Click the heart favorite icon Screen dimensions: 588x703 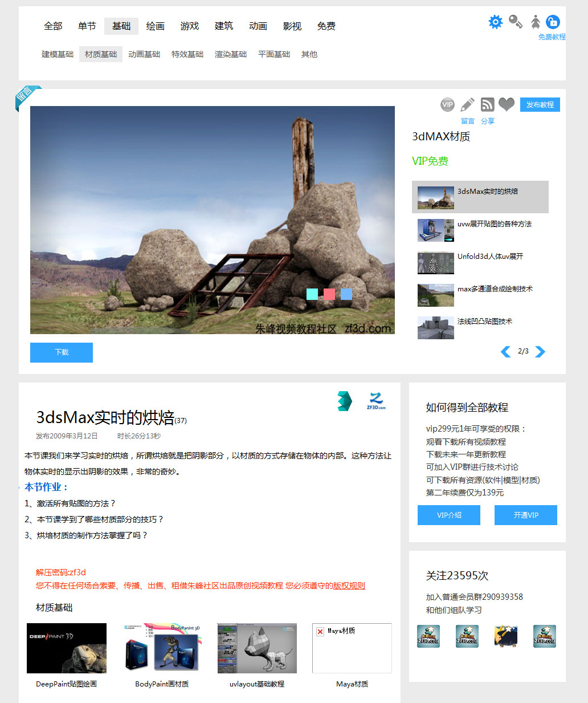(507, 104)
